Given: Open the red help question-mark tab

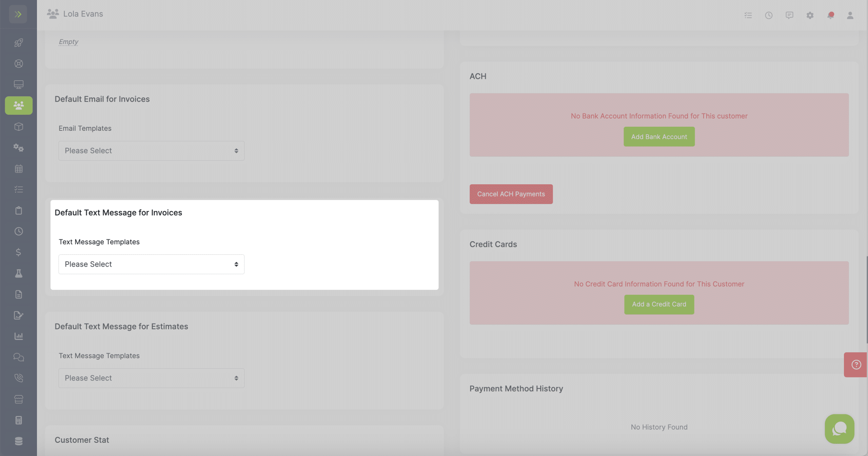Looking at the screenshot, I should pos(856,365).
